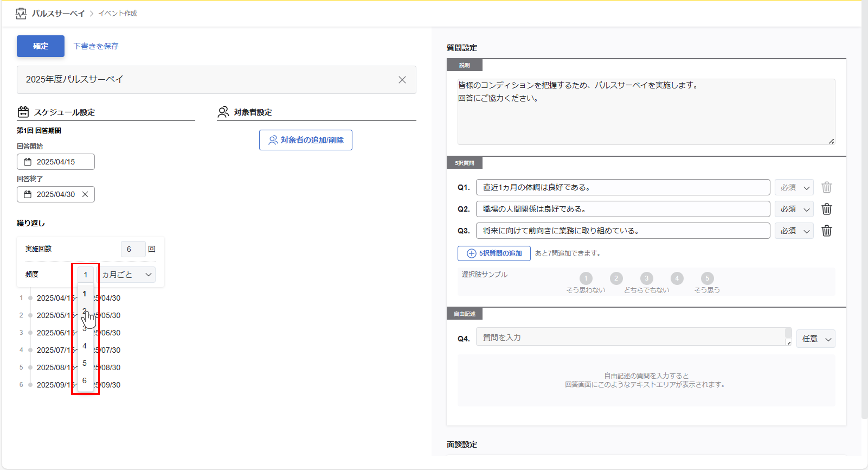Click the 説明 description text area
868x470 pixels.
(646, 112)
